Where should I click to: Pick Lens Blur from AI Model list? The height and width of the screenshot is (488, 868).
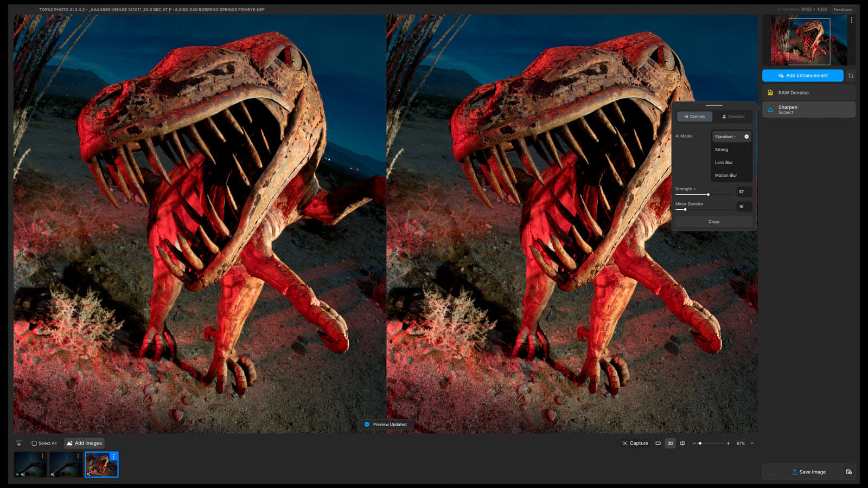pos(724,163)
